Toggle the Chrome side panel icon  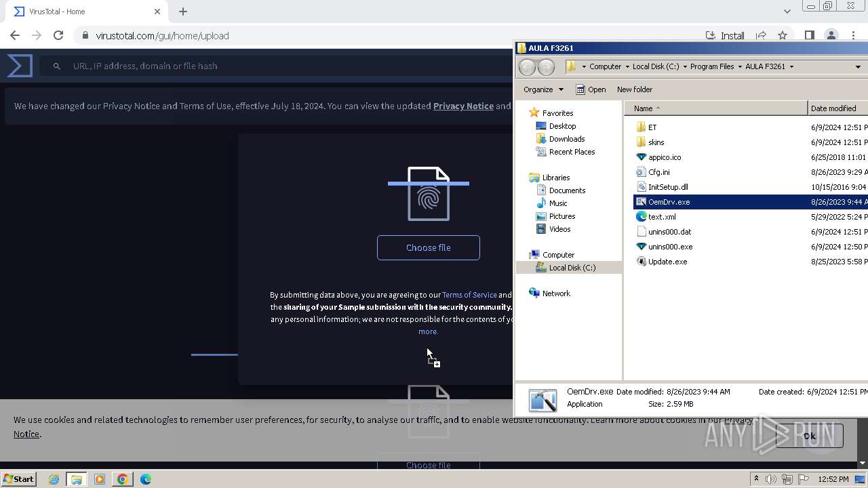[809, 35]
